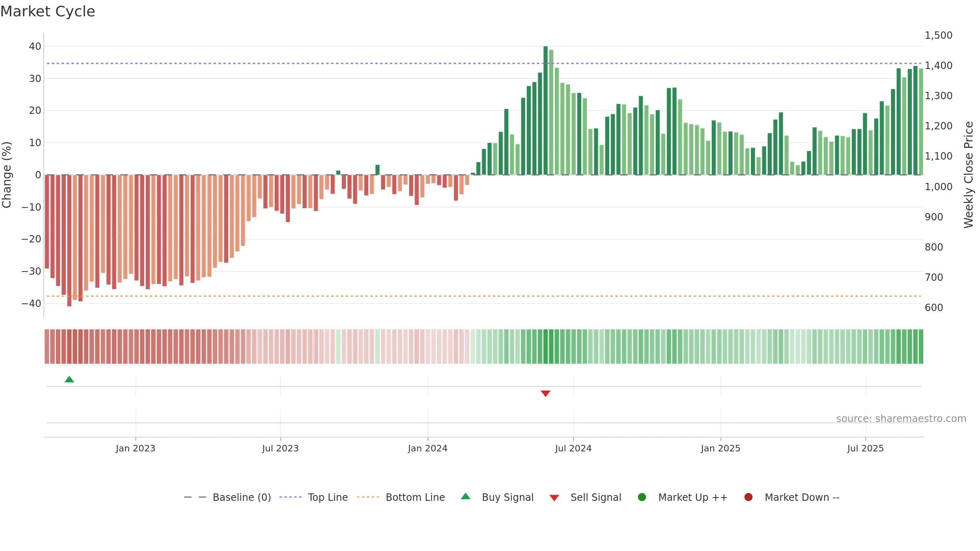Toggle the Sell Signal legend entry
This screenshot has width=980, height=551.
click(x=585, y=497)
